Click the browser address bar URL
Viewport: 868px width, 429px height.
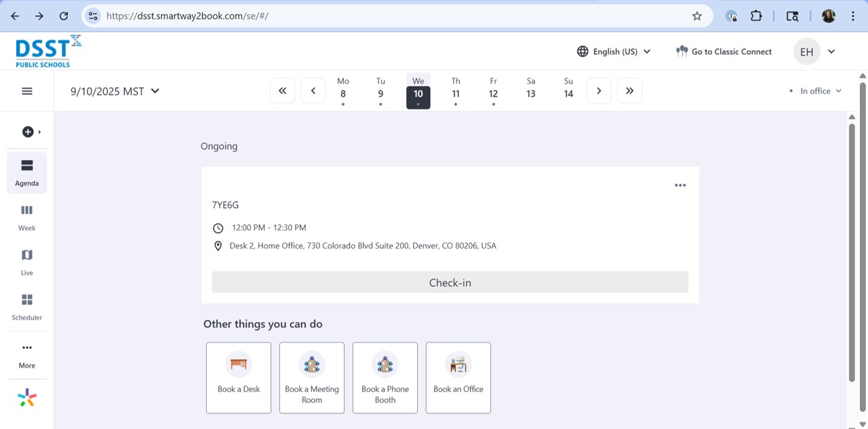[x=188, y=16]
